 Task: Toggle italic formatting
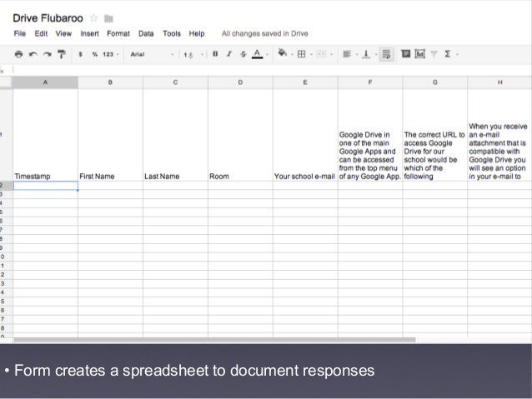click(x=229, y=54)
